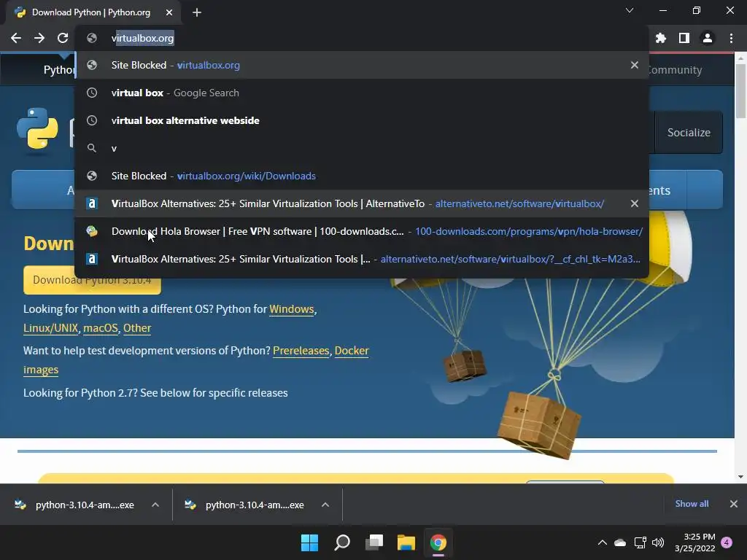Click the address bar containing virtualbox.org

362,38
